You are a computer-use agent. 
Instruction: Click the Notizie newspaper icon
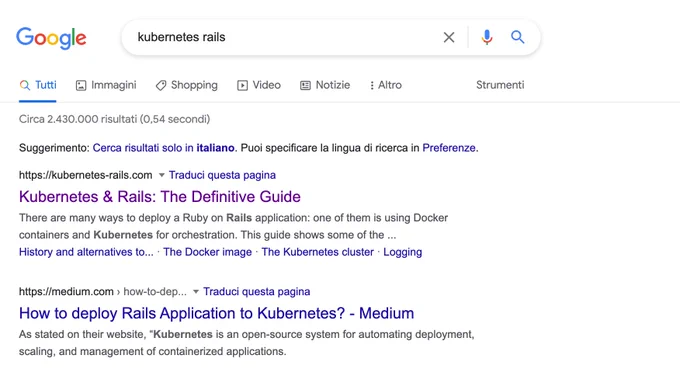pos(305,85)
